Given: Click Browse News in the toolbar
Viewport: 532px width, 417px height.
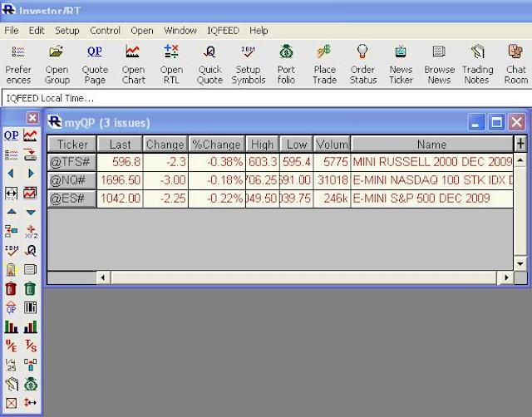Looking at the screenshot, I should click(439, 65).
